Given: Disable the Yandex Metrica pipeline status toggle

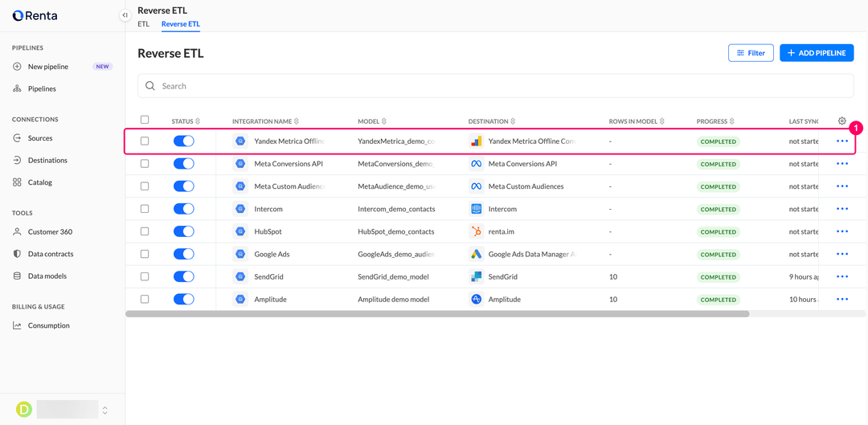Looking at the screenshot, I should click(184, 141).
